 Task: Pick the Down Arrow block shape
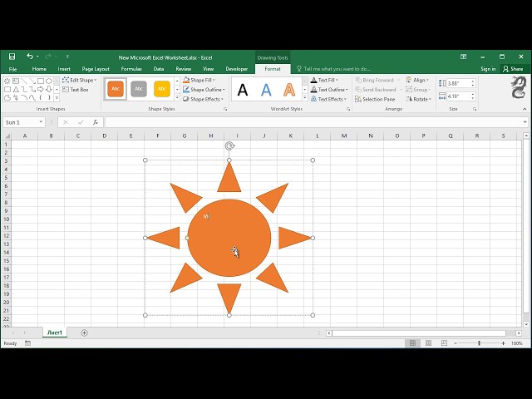click(49, 89)
